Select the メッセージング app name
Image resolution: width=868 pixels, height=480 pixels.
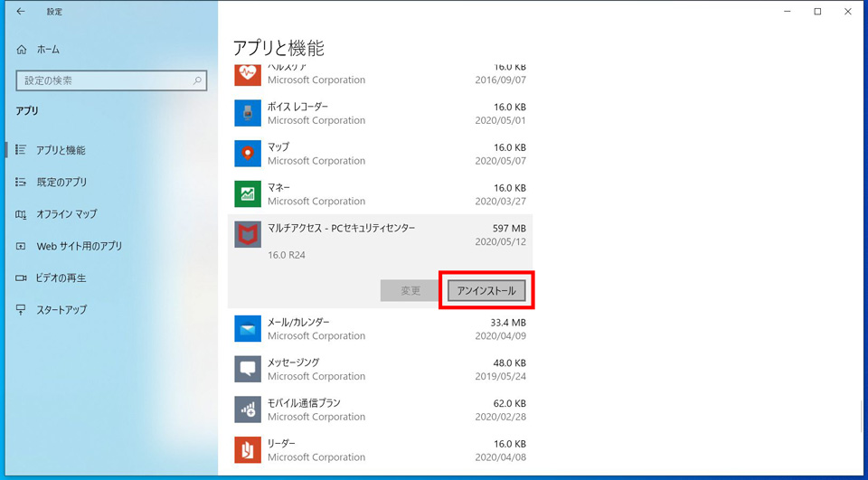293,362
